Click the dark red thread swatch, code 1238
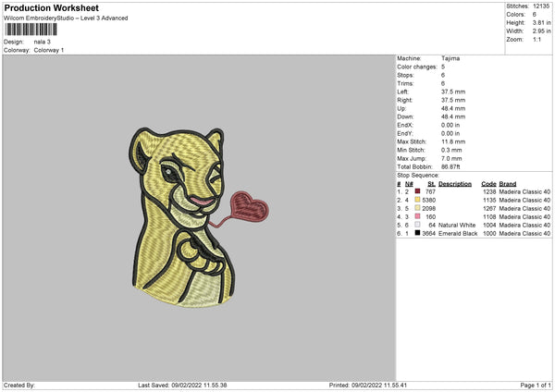Screen dimensions: 555x392 pyautogui.click(x=417, y=191)
